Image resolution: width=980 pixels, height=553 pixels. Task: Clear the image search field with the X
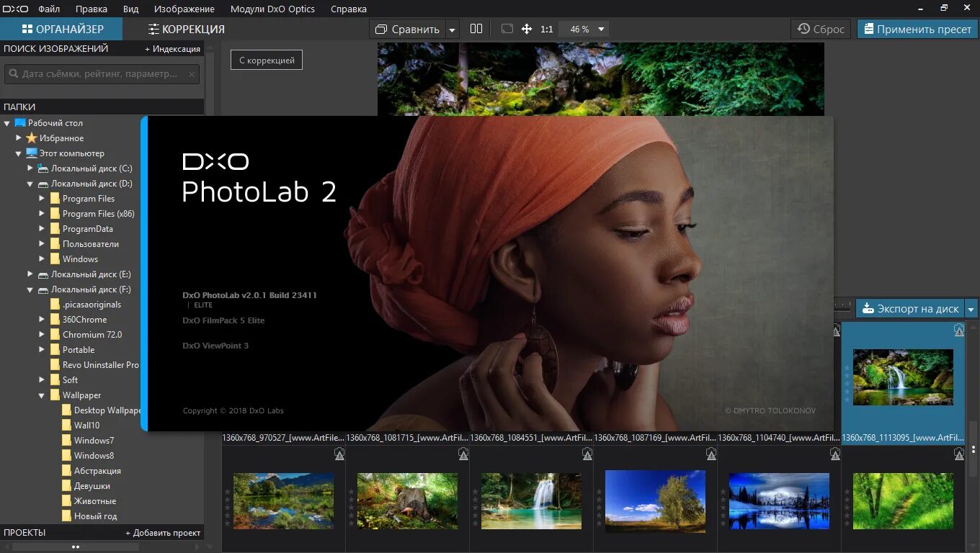tap(192, 73)
